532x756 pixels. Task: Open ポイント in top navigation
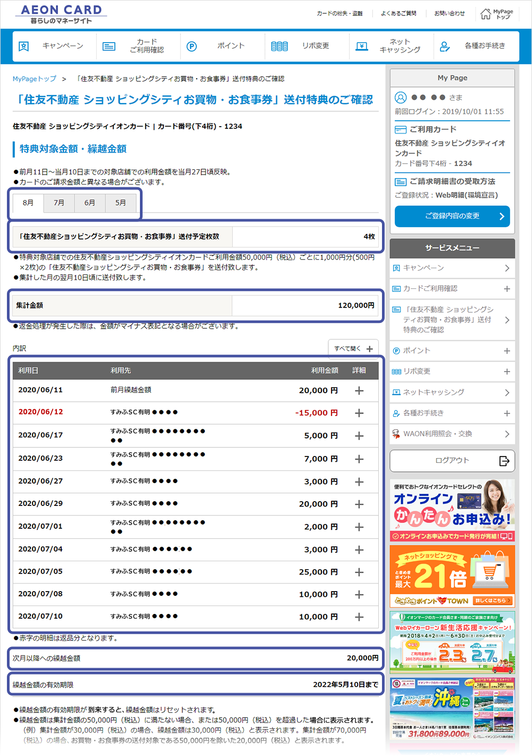pyautogui.click(x=222, y=46)
